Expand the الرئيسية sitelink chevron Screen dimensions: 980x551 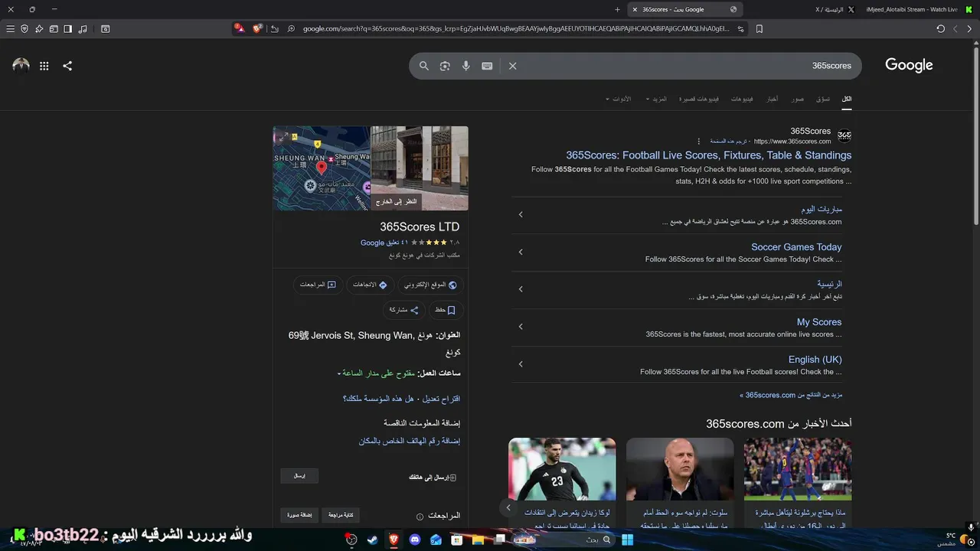coord(521,289)
